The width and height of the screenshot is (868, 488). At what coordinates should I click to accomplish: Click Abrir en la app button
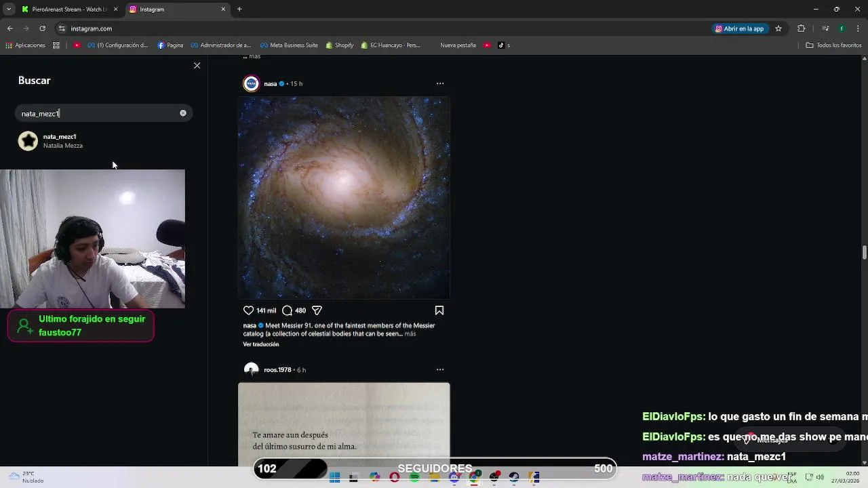click(740, 28)
